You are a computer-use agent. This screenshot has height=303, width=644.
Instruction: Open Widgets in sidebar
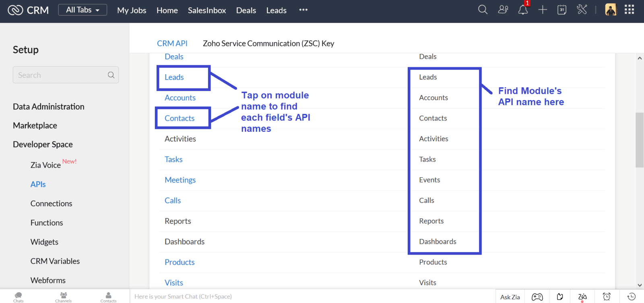point(44,242)
